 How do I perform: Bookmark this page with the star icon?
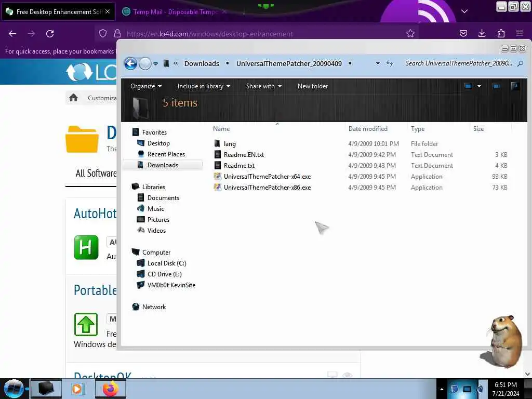pos(410,33)
